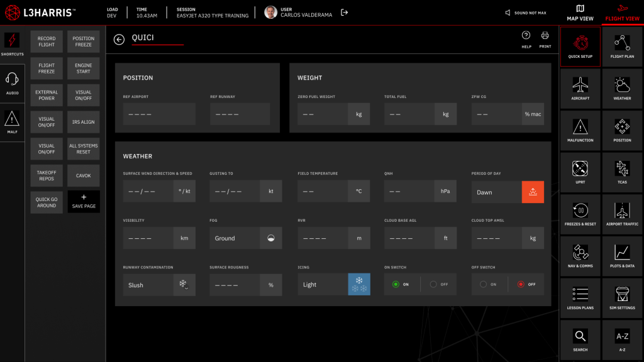Select ON radio under On Switch
Screen dimensions: 644x362
[x=396, y=285]
